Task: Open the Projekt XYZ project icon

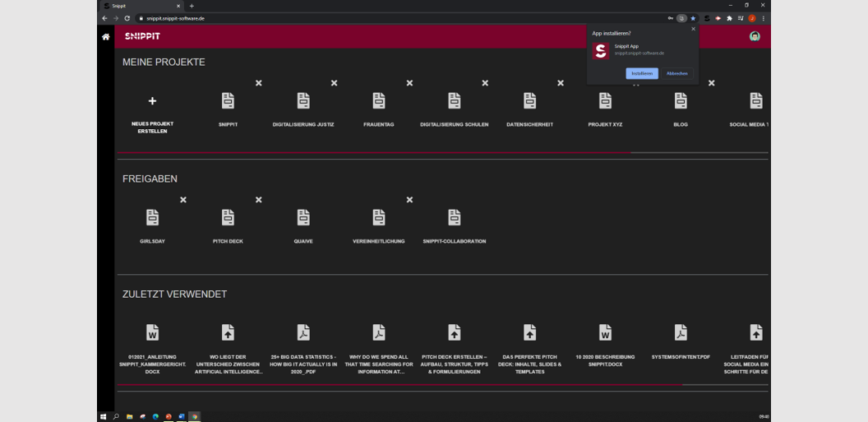Action: click(605, 101)
